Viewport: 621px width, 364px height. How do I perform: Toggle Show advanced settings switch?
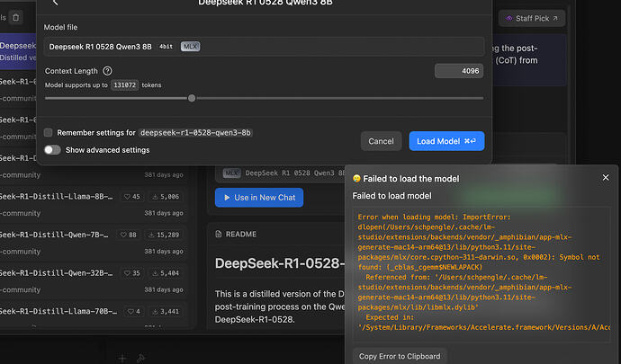tap(52, 150)
